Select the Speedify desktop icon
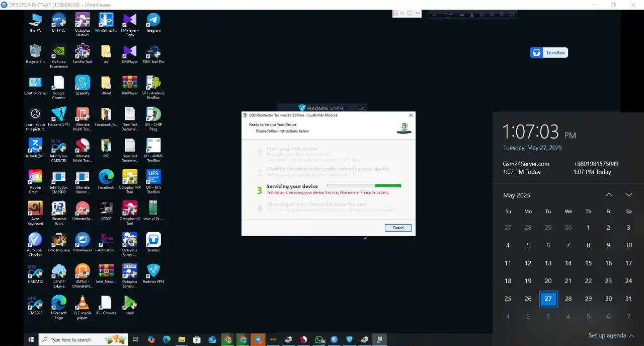The image size is (644, 346). click(83, 85)
